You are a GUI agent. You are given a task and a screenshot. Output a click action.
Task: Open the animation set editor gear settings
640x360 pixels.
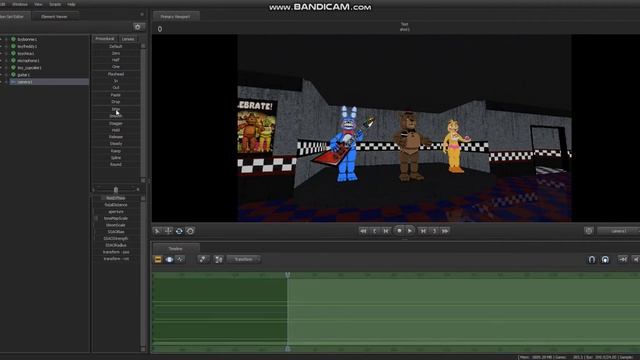pyautogui.click(x=138, y=27)
